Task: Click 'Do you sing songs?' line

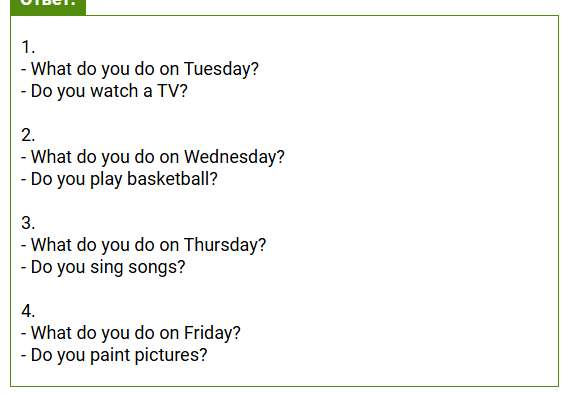Action: click(x=103, y=268)
